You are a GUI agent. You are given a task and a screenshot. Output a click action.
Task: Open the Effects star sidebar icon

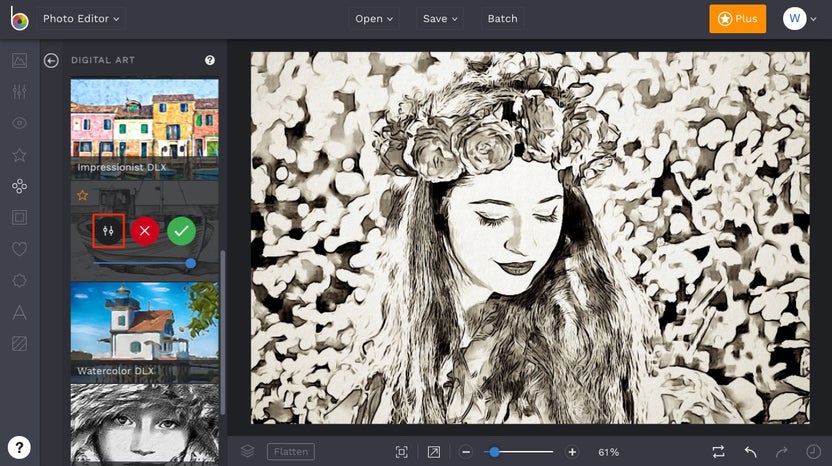20,155
